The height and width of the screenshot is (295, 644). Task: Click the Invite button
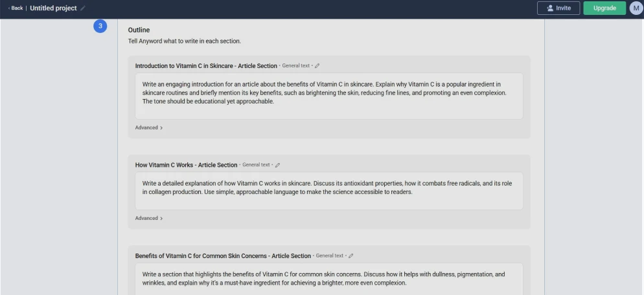click(558, 8)
